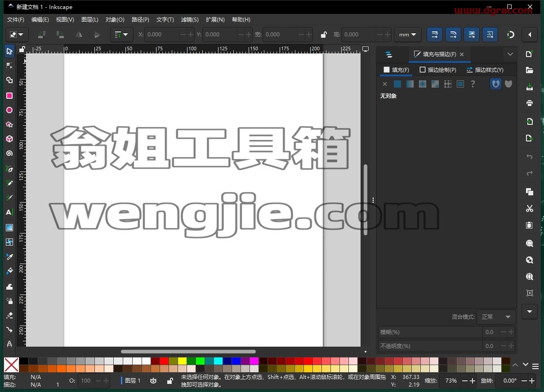Click the Import icon
This screenshot has width=544, height=392.
point(529,121)
